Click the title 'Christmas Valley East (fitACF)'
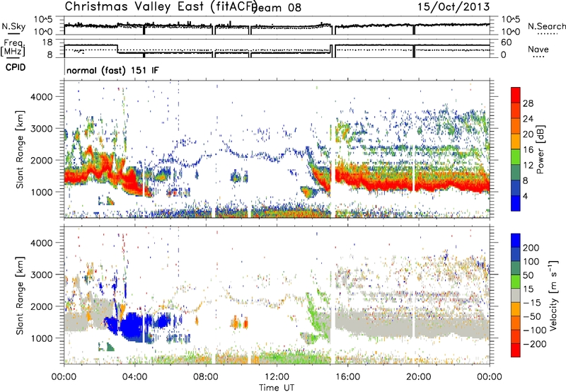 click(x=161, y=7)
